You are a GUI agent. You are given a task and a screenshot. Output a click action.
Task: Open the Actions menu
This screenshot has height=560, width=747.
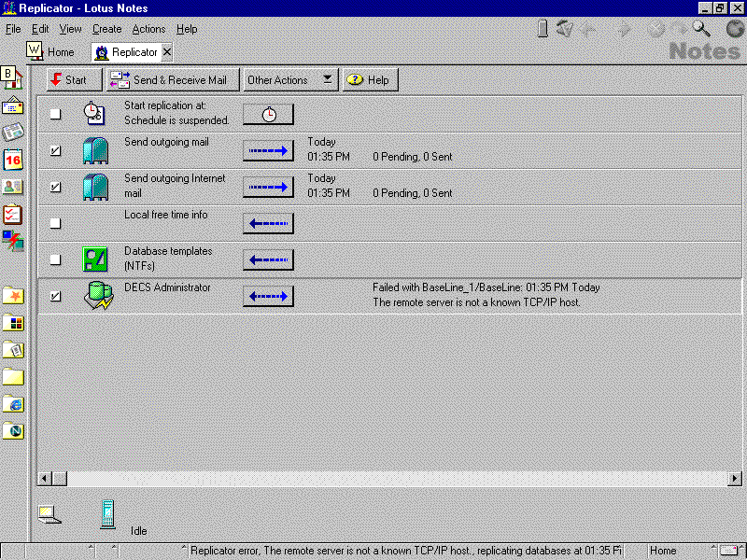coord(148,29)
